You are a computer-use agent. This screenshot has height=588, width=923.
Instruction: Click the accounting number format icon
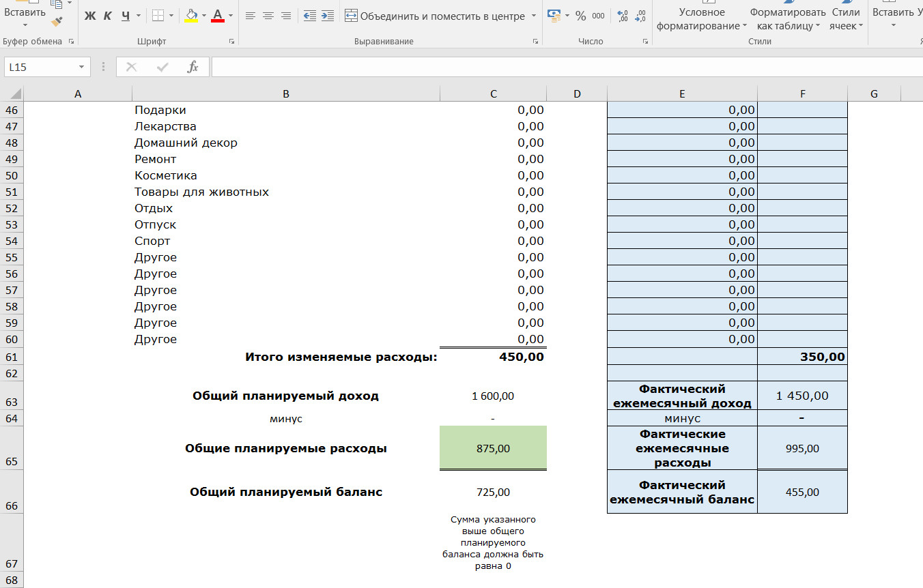pos(554,16)
